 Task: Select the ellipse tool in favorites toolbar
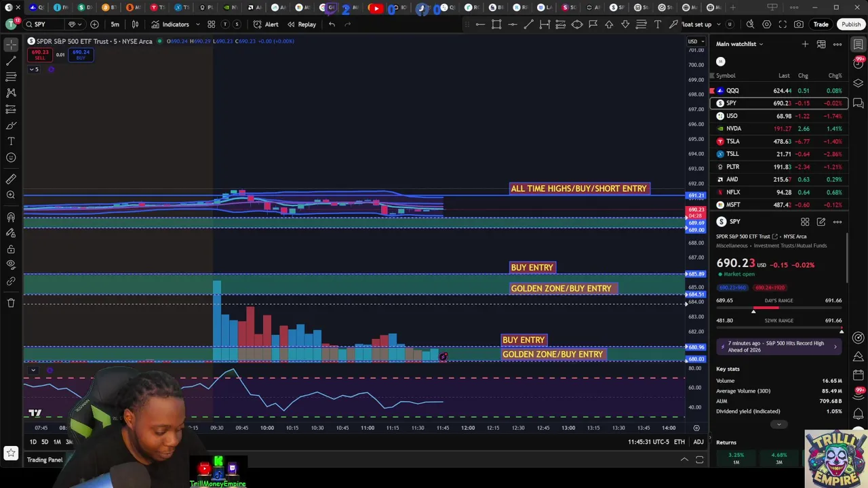coord(577,24)
